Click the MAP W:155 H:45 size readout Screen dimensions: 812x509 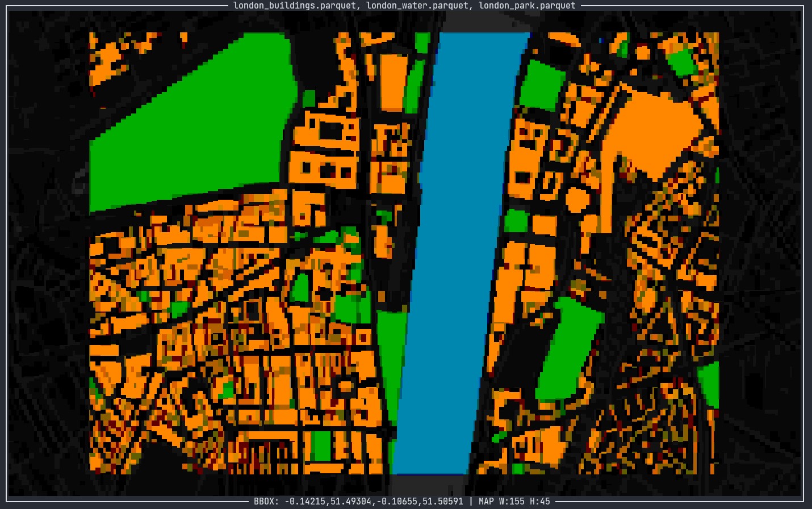[514, 502]
